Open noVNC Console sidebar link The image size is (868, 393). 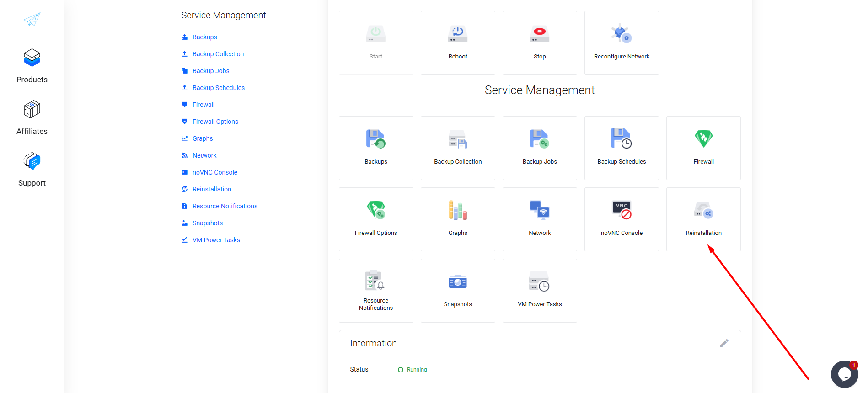(x=215, y=172)
